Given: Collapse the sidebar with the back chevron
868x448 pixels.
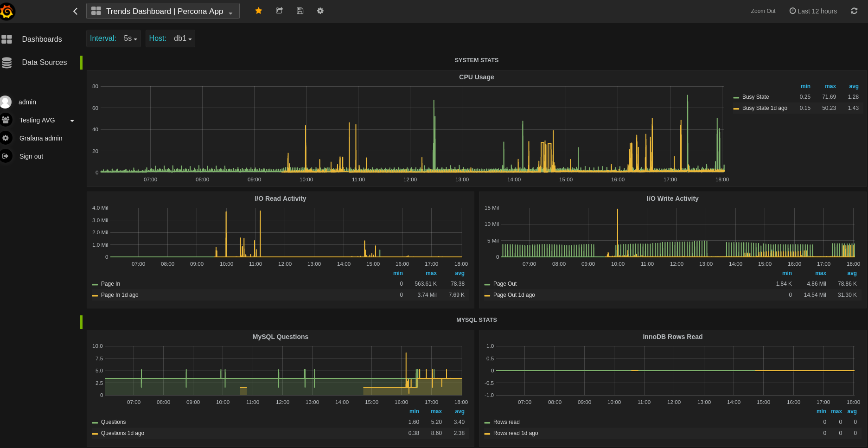Looking at the screenshot, I should coord(76,11).
